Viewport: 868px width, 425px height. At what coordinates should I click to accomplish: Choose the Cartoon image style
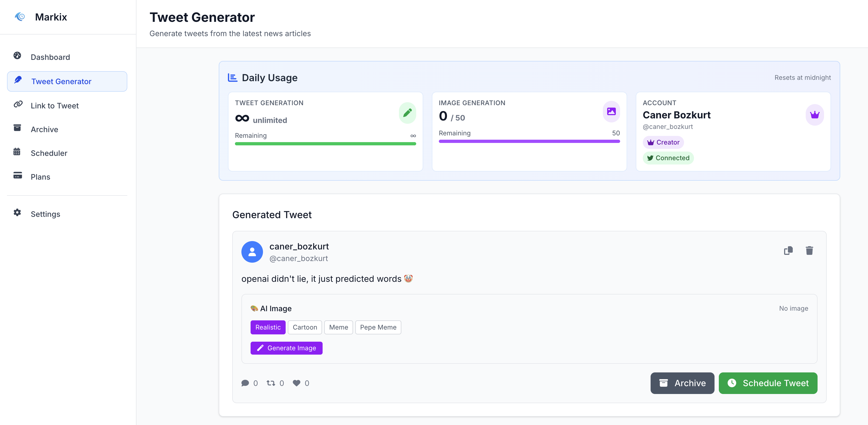tap(305, 327)
